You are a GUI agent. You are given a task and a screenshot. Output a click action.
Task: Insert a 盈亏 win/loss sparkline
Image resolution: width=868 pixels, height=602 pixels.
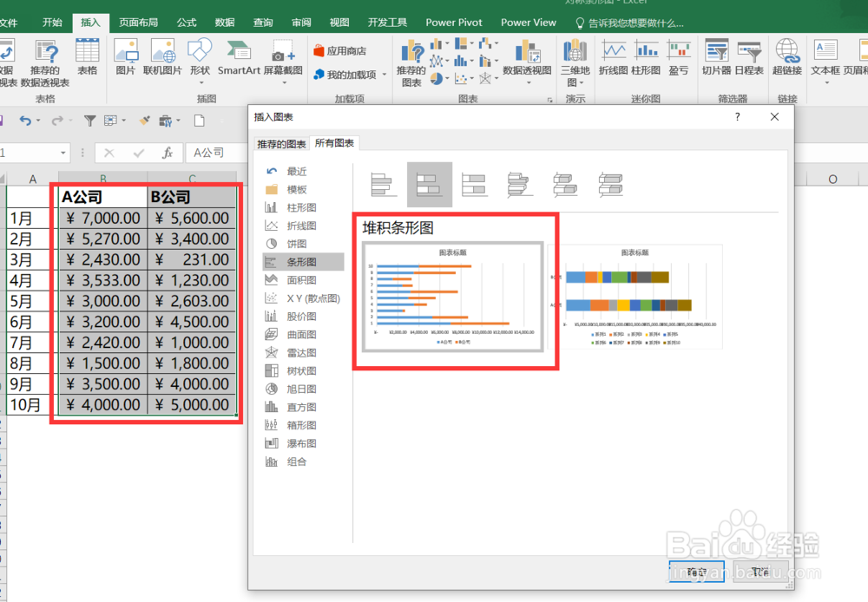point(679,57)
